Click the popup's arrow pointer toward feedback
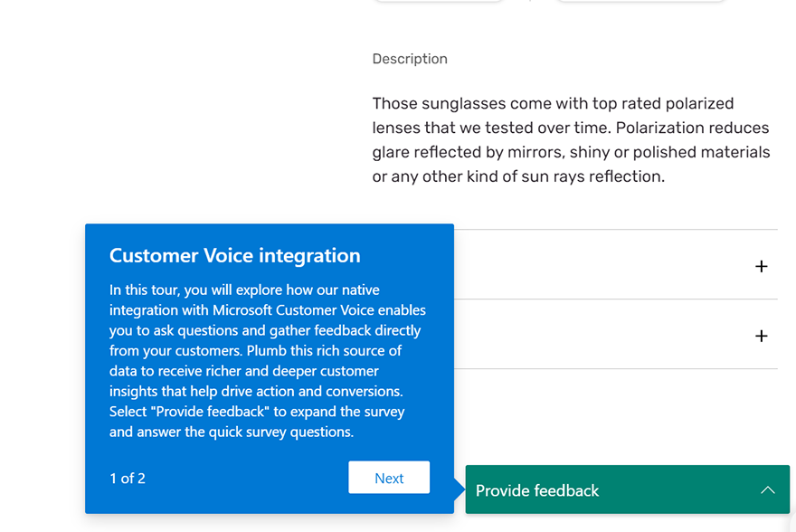The image size is (796, 532). [x=459, y=489]
